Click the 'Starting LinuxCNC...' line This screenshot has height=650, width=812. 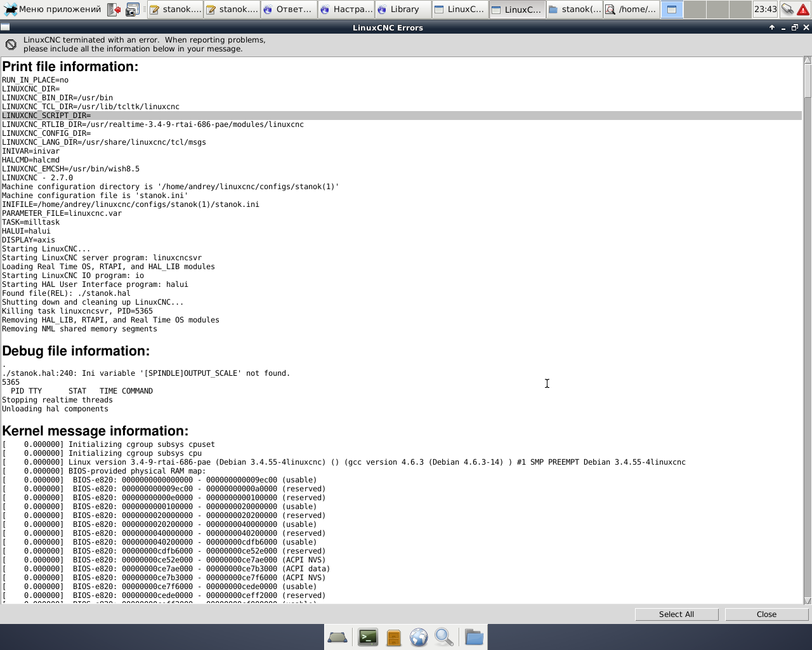click(46, 249)
